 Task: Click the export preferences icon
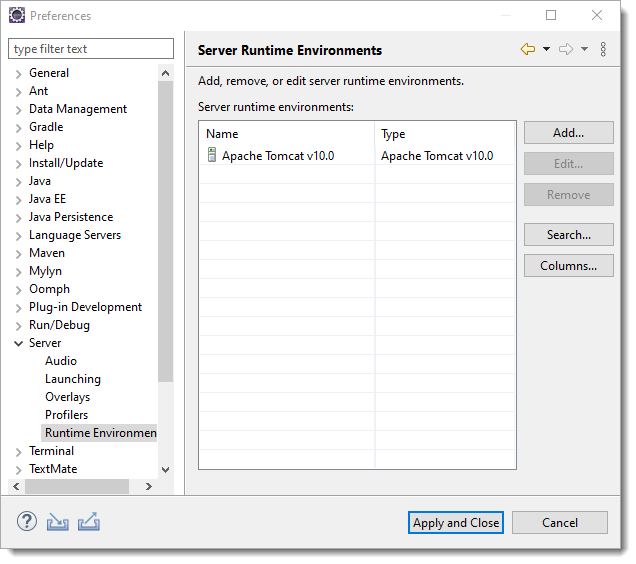pyautogui.click(x=89, y=521)
